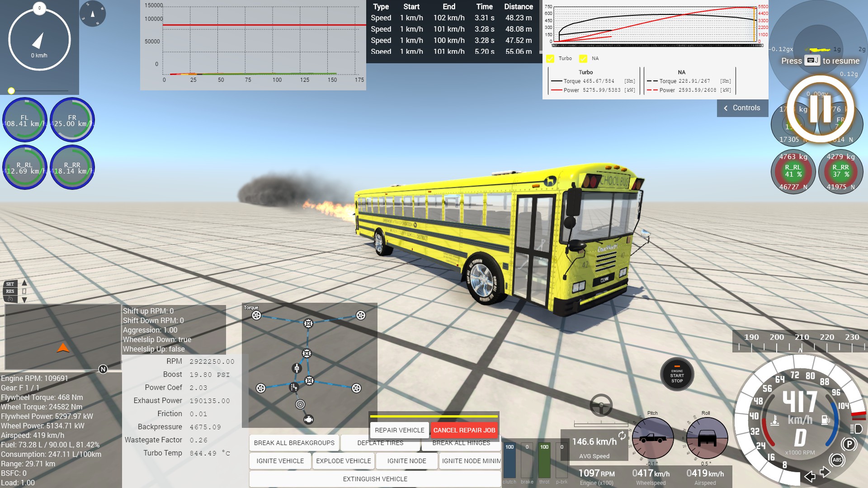
Task: Click the steering wheel indicator icon
Action: (601, 405)
